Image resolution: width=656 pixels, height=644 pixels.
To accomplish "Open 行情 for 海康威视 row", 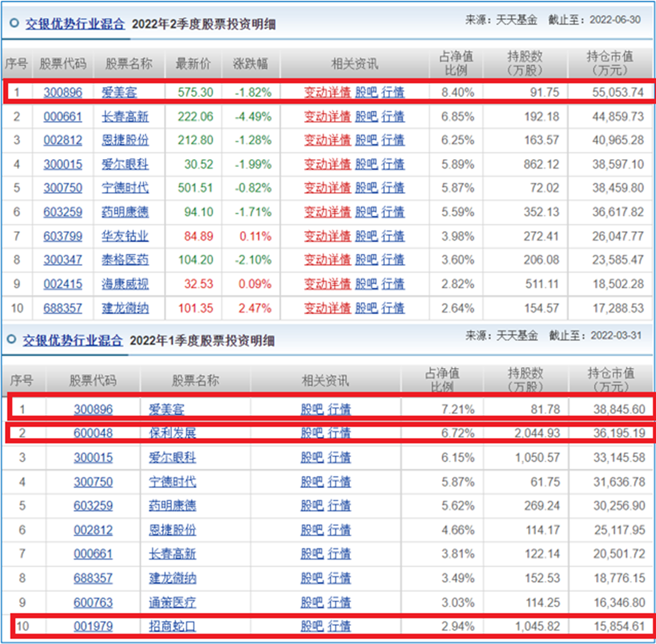I will (392, 284).
